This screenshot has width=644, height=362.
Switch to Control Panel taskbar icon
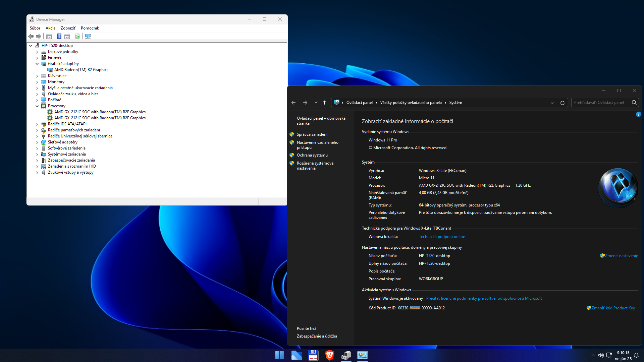[363, 355]
